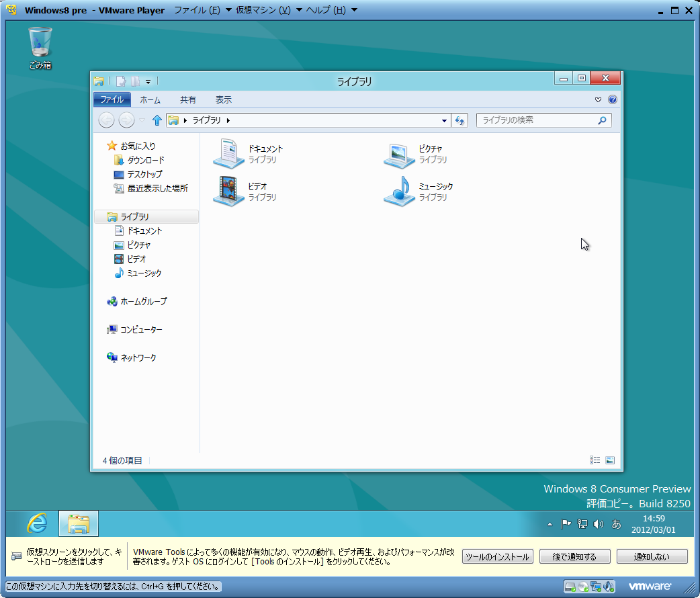
Task: Select お気に入り in the navigation pane
Action: click(x=131, y=146)
